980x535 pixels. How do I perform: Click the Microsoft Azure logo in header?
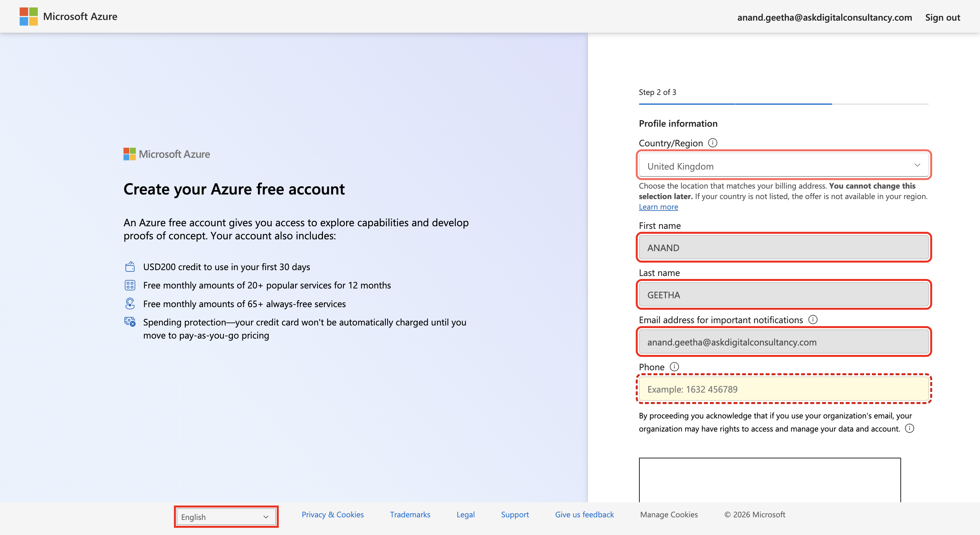[x=68, y=16]
